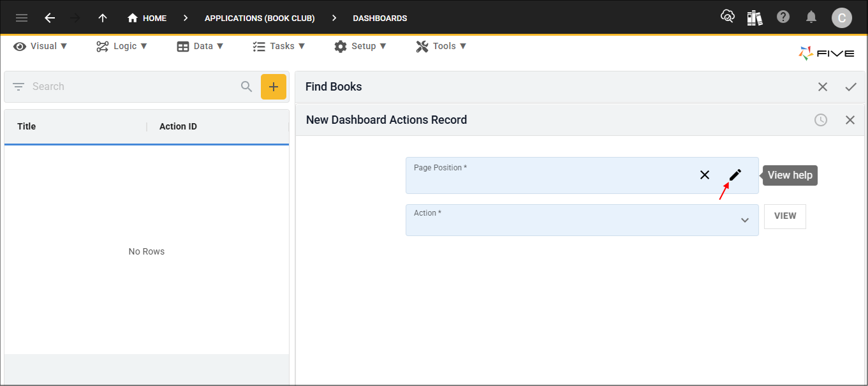Viewport: 868px width, 386px height.
Task: Open the library books icon
Action: point(755,18)
